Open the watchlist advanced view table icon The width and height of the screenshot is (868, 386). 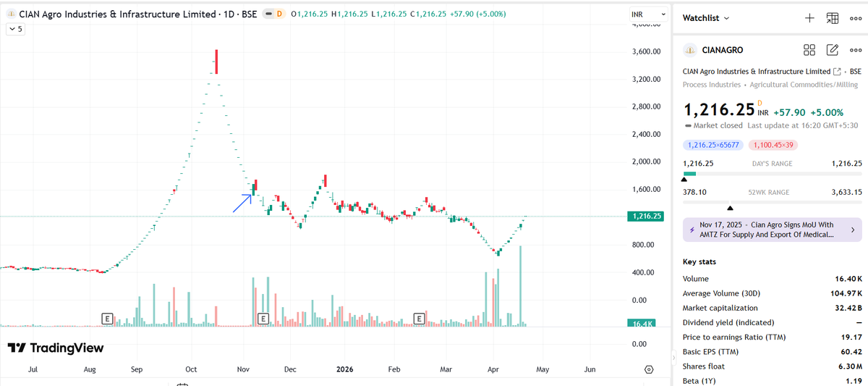(833, 17)
